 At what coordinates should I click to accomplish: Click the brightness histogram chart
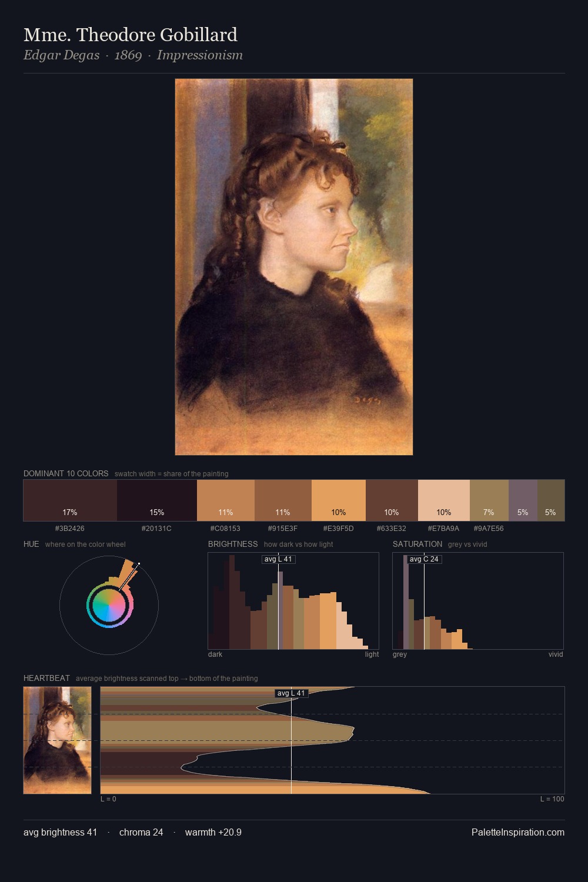[x=293, y=601]
